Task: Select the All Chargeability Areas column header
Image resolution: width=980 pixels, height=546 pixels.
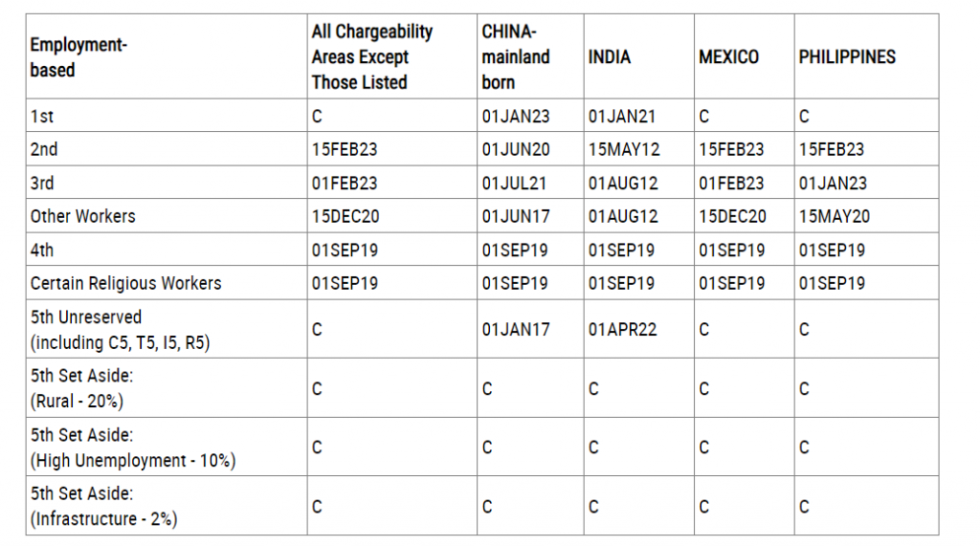Action: pyautogui.click(x=391, y=56)
